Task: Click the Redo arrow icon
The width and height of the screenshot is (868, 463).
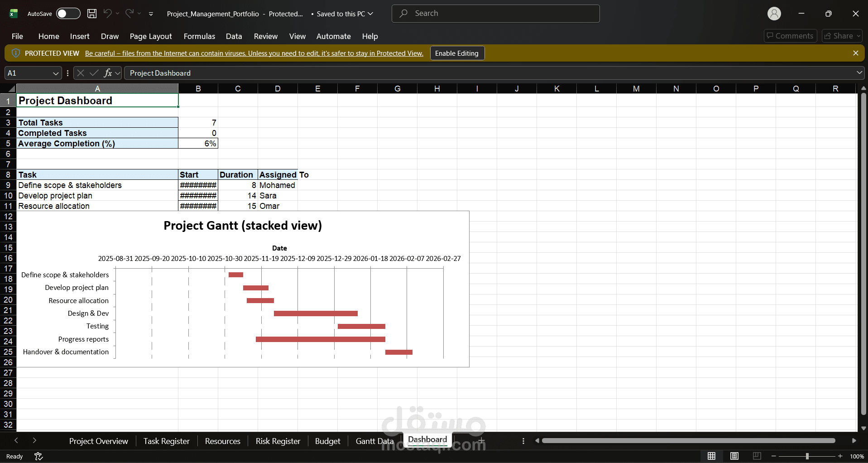Action: tap(129, 14)
